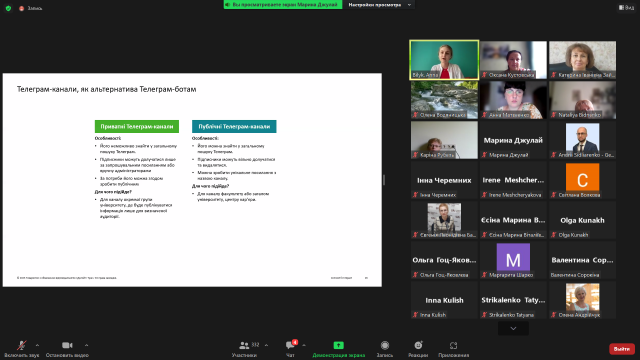Open the Чат chat panel
Image resolution: width=640 pixels, height=360 pixels.
290,349
